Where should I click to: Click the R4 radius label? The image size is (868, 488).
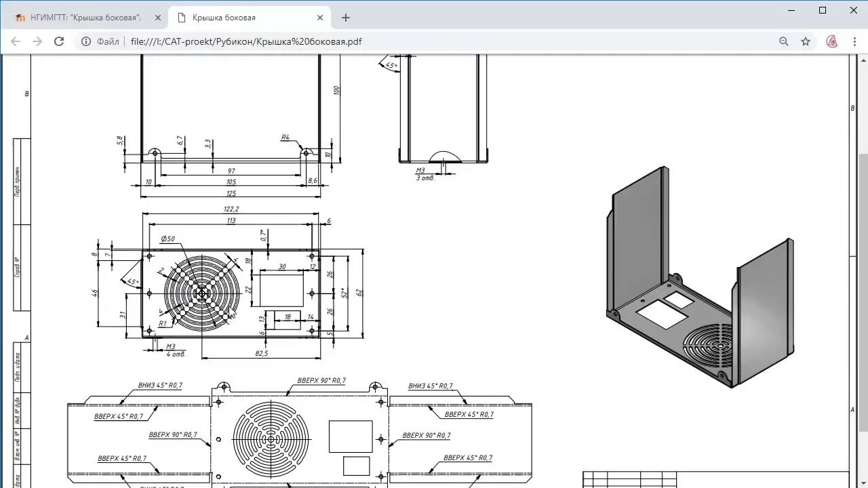tap(285, 137)
